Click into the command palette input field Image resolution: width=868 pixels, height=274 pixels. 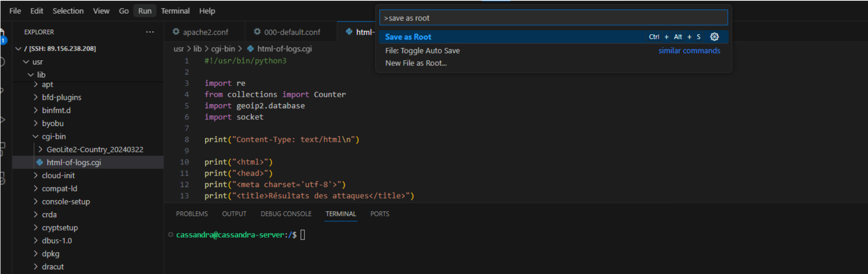pos(553,18)
